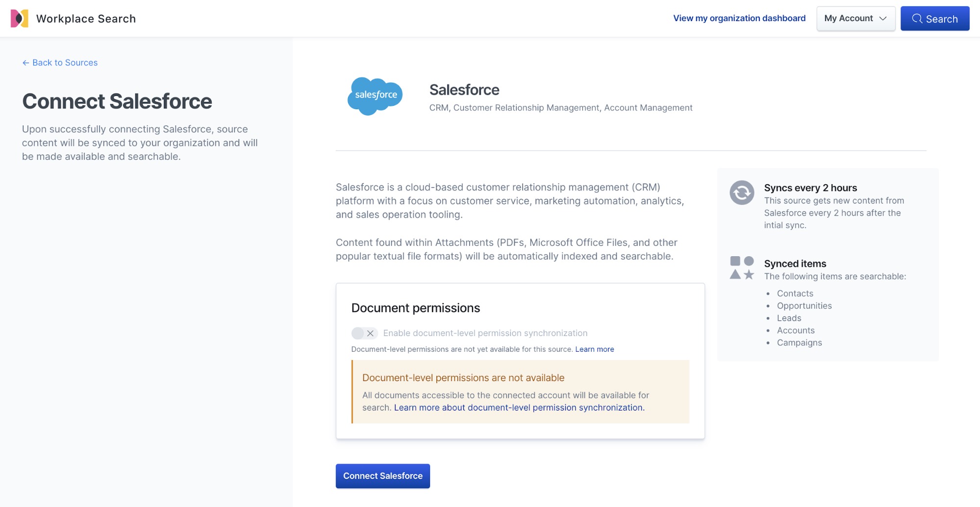Open the My Account dropdown

(x=855, y=19)
